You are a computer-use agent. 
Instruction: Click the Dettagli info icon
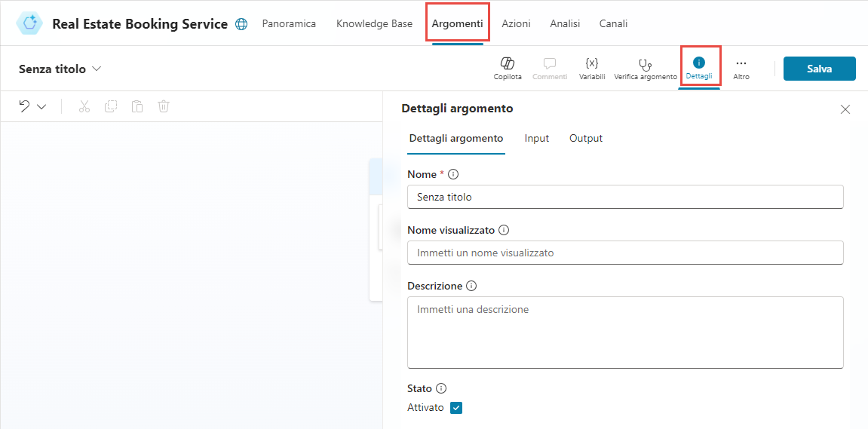point(699,63)
